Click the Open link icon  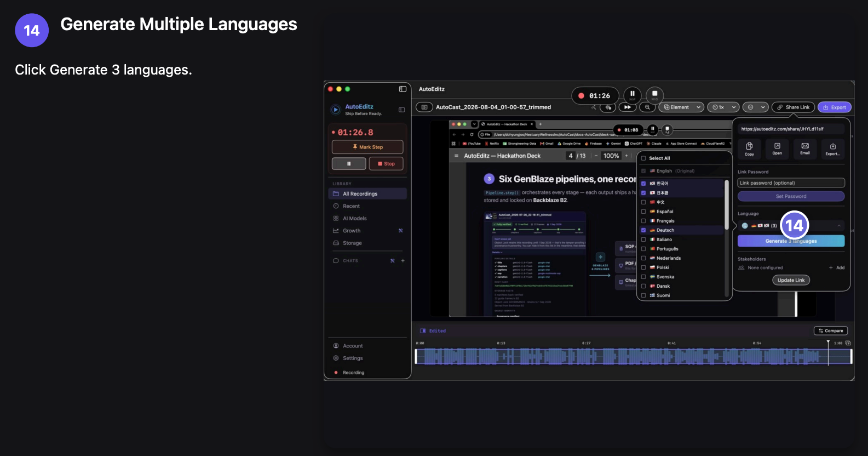click(x=777, y=149)
